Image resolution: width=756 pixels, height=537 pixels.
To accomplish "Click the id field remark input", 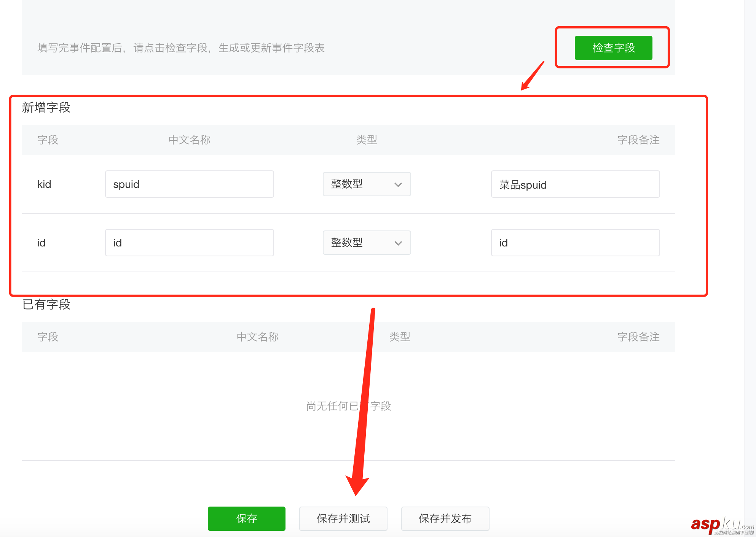I will (x=575, y=243).
